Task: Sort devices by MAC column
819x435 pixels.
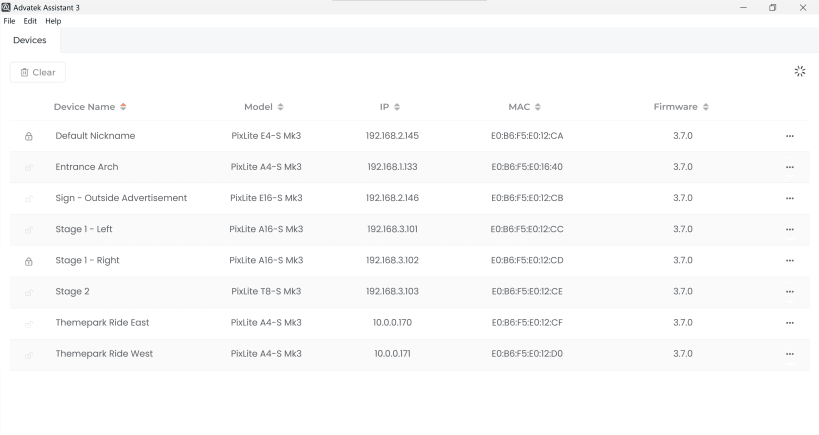Action: pyautogui.click(x=524, y=107)
